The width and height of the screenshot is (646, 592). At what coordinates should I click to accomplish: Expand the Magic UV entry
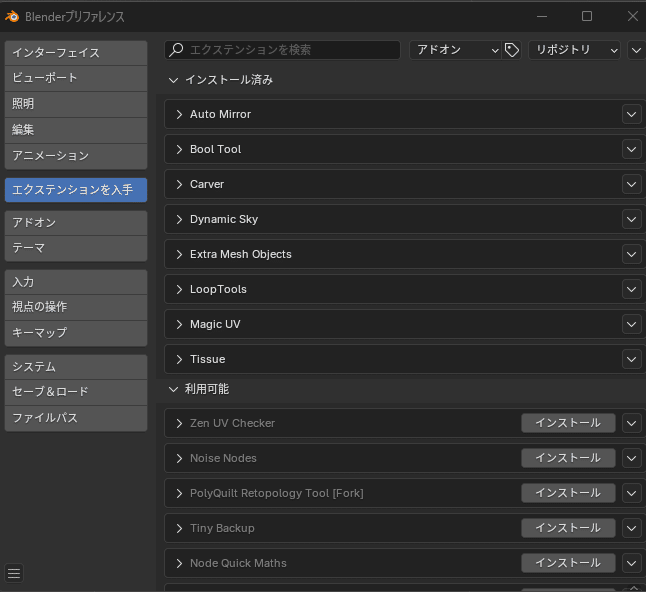click(x=179, y=324)
